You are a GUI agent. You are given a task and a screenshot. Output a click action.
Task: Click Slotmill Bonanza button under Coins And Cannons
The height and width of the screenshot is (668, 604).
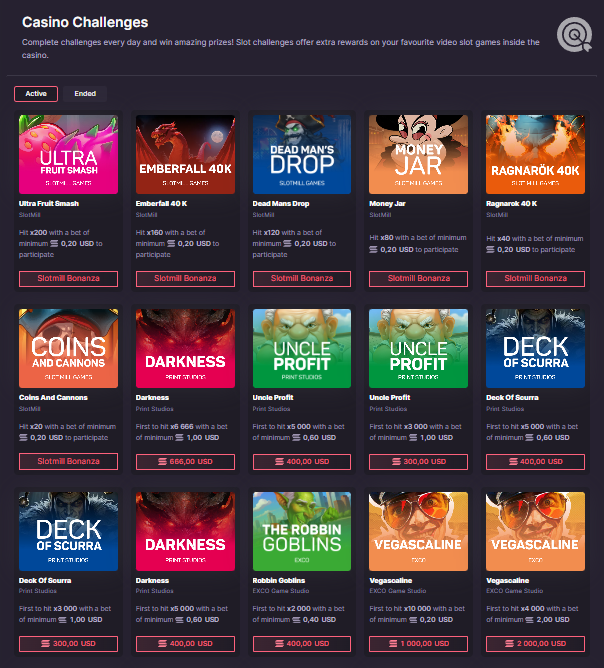pyautogui.click(x=68, y=461)
